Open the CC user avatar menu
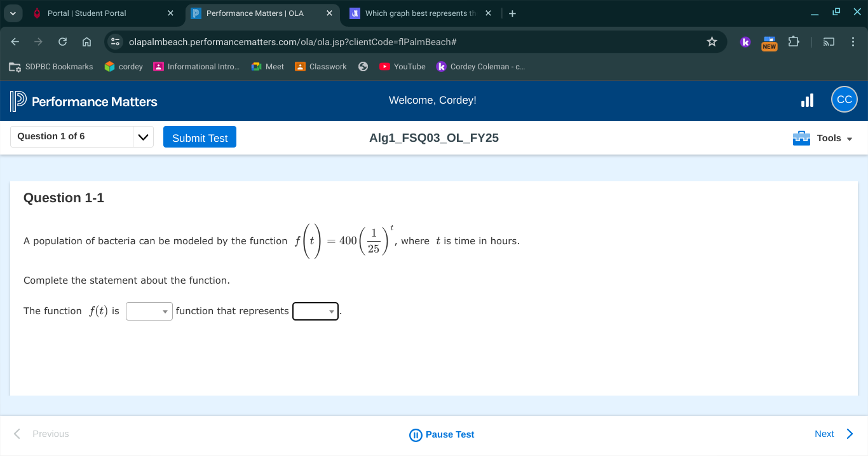868x456 pixels. (x=844, y=100)
